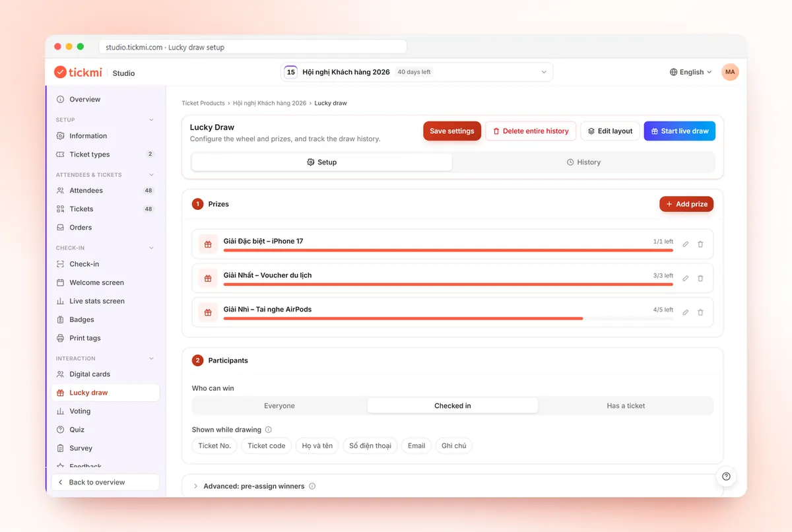
Task: Open Voting in the sidebar
Action: (106, 411)
